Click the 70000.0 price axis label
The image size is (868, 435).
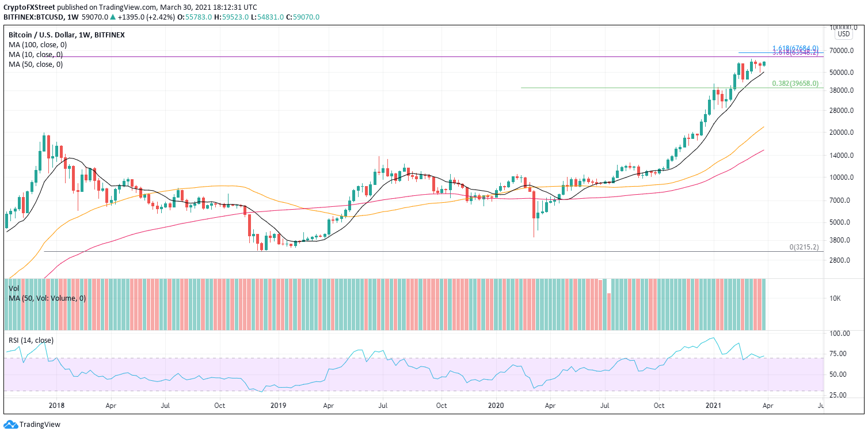click(x=841, y=51)
